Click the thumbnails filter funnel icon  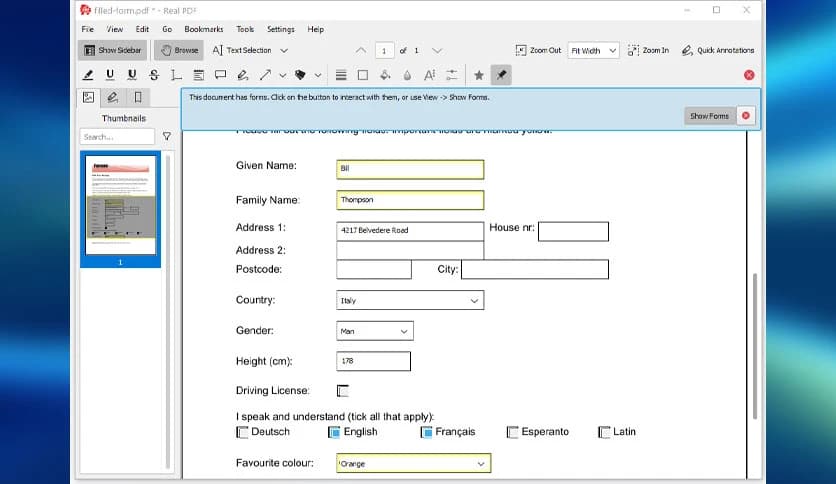point(167,136)
